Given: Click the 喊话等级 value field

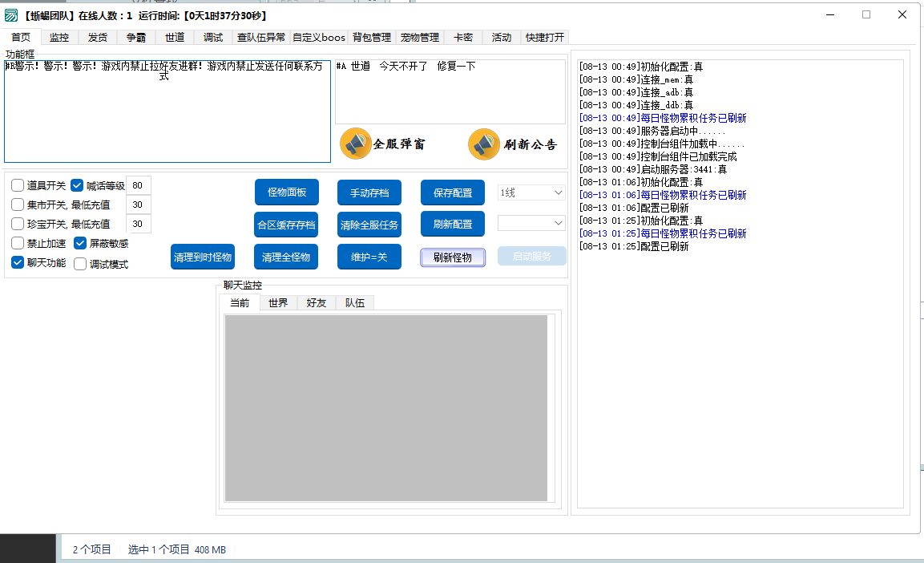Looking at the screenshot, I should [139, 185].
